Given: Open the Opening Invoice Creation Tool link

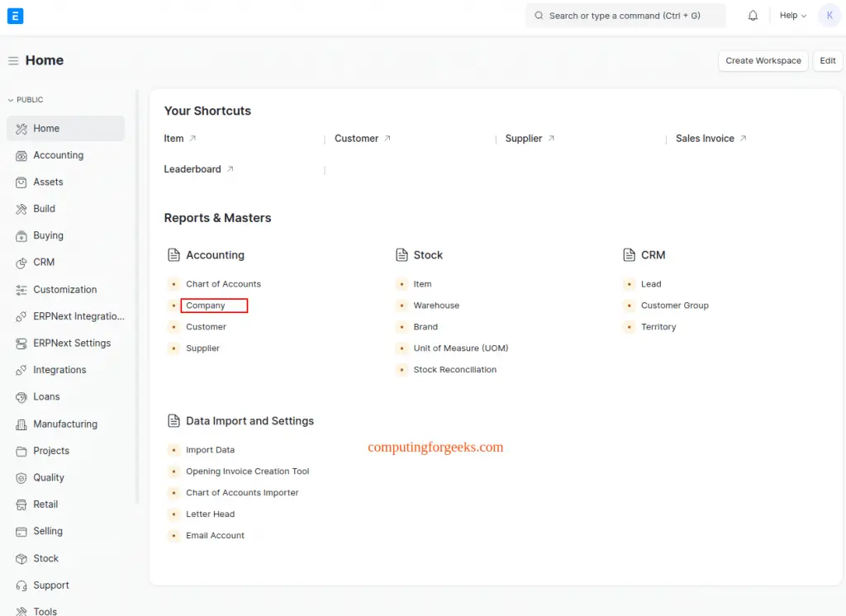Looking at the screenshot, I should 248,471.
